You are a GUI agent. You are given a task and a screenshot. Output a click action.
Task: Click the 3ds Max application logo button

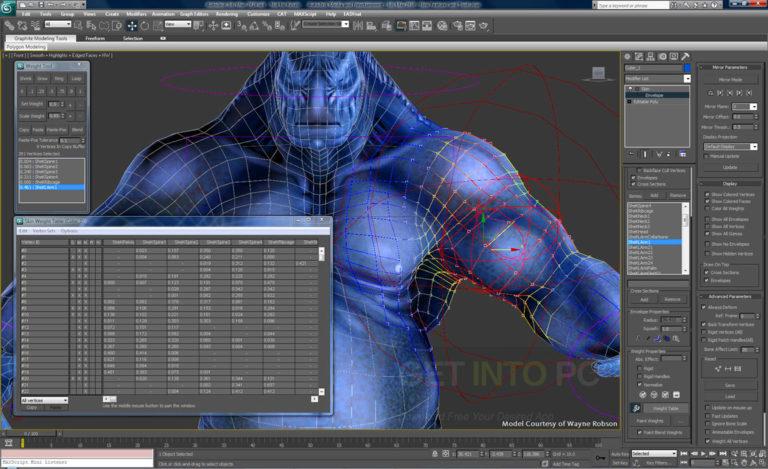[8, 8]
